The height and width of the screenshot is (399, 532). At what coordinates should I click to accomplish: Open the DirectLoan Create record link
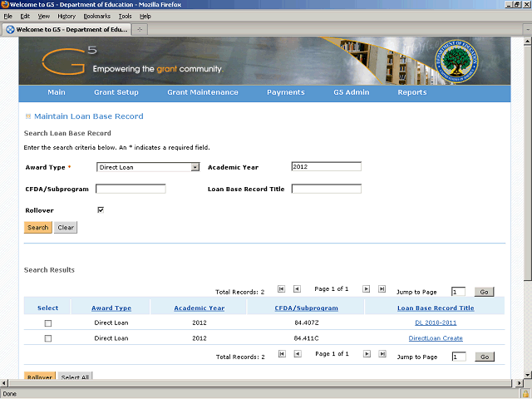tap(436, 338)
